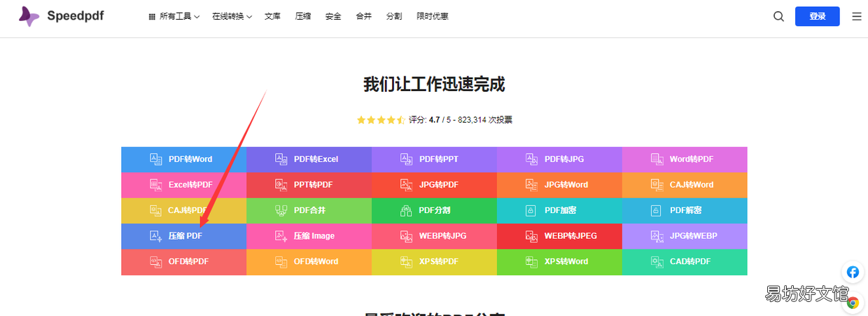Click the PDF转PPT tile icon
This screenshot has height=316, width=868.
406,159
